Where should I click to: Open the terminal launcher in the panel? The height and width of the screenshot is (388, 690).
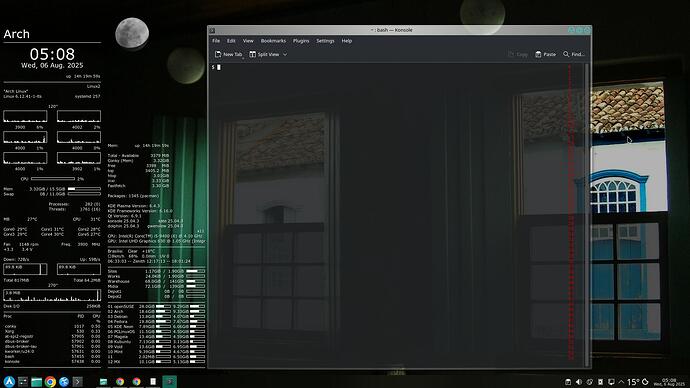coord(77,381)
